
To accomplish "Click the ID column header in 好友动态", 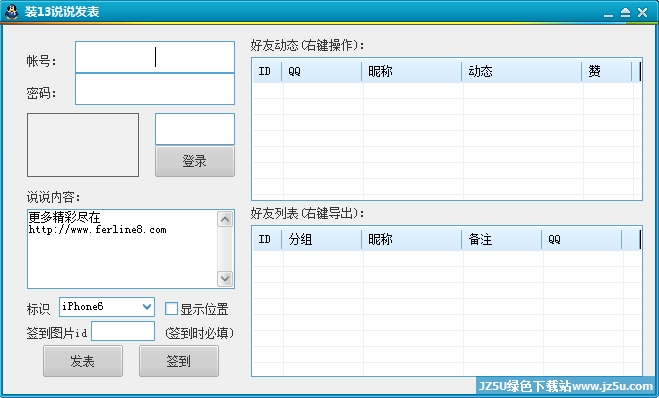I will [x=267, y=71].
